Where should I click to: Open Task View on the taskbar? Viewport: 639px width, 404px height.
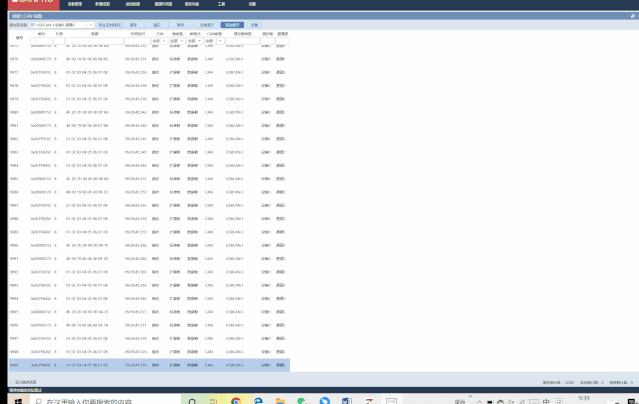214,401
